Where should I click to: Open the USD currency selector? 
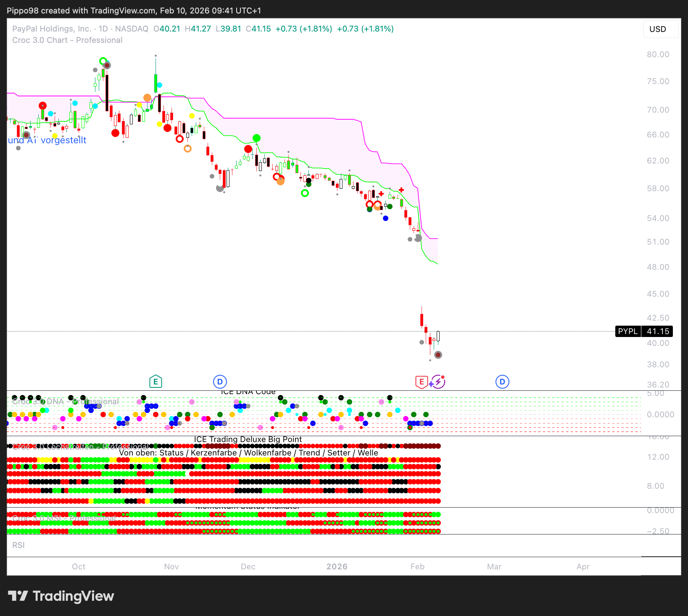click(658, 29)
